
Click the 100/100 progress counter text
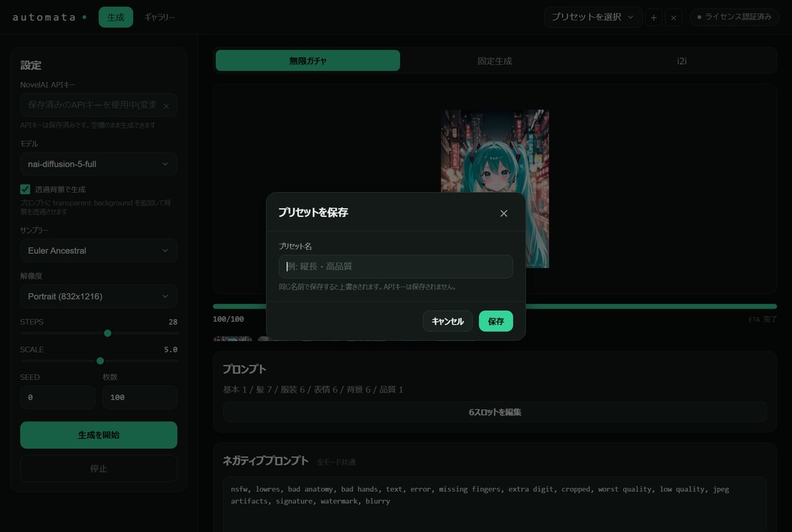click(x=228, y=319)
